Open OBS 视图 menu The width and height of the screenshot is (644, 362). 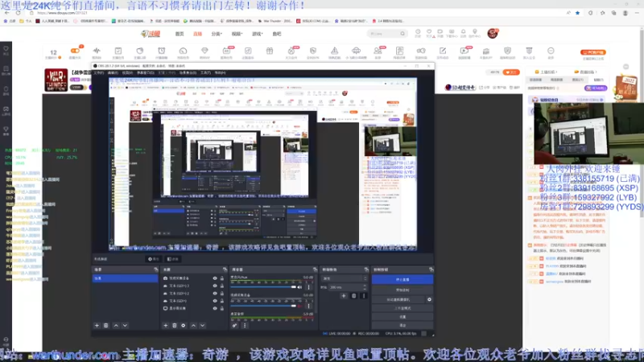(127, 72)
